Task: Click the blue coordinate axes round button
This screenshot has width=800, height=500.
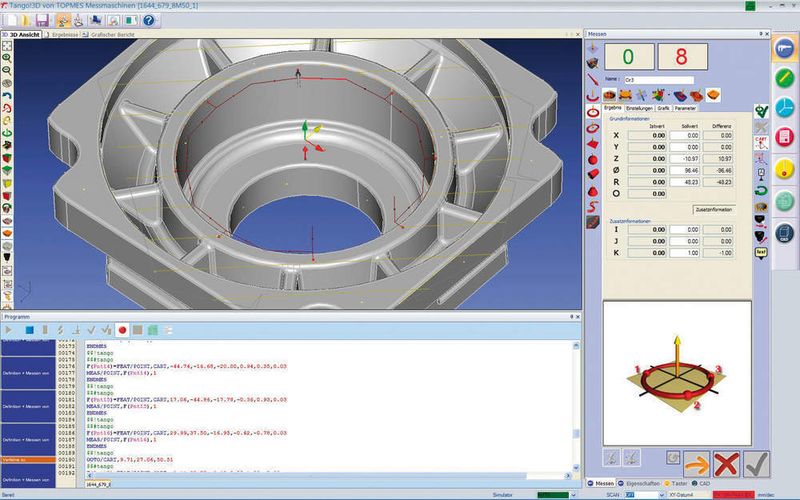Action: tap(784, 108)
